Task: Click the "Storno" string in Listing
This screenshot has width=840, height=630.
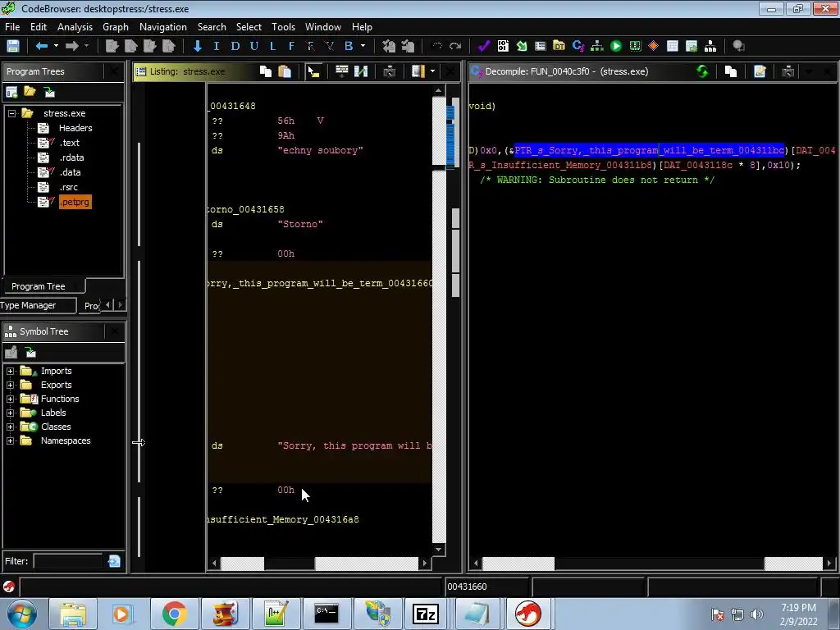Action: [x=300, y=224]
